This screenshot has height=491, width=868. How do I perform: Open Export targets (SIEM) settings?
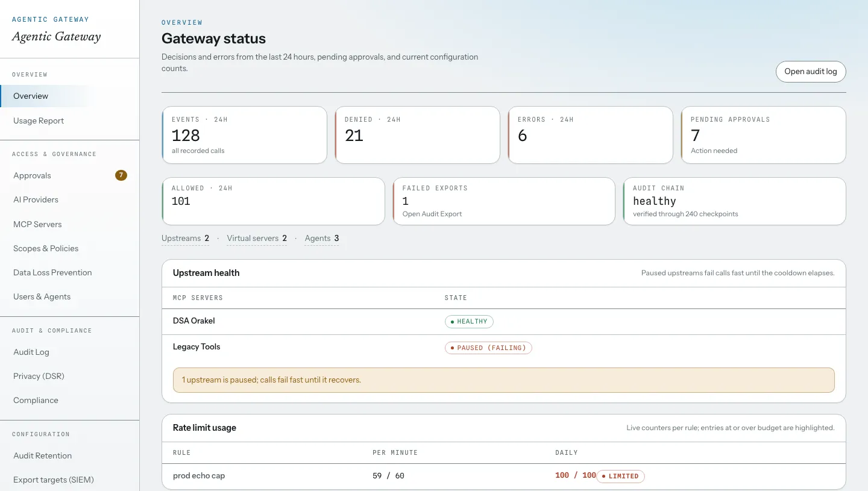(x=69, y=480)
